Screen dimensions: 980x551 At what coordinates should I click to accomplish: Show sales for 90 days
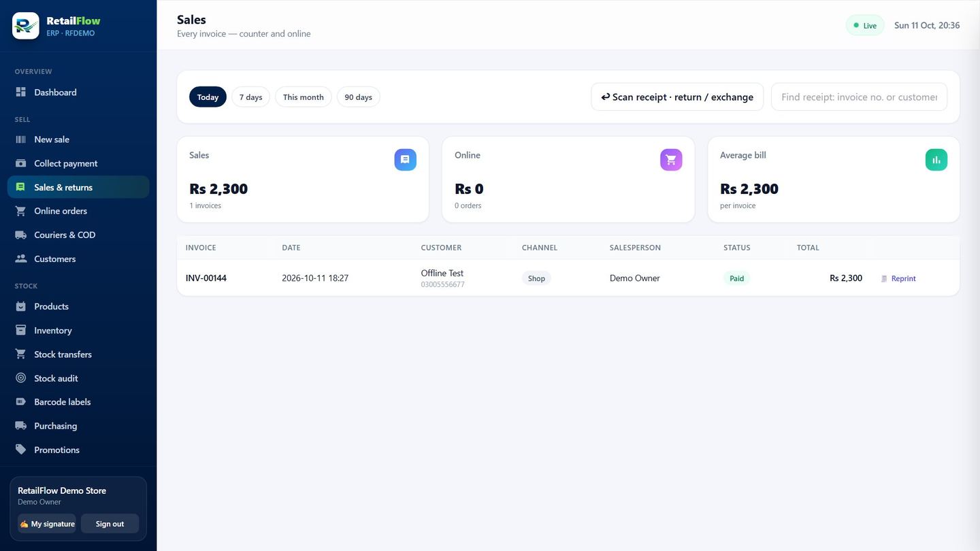(x=359, y=97)
